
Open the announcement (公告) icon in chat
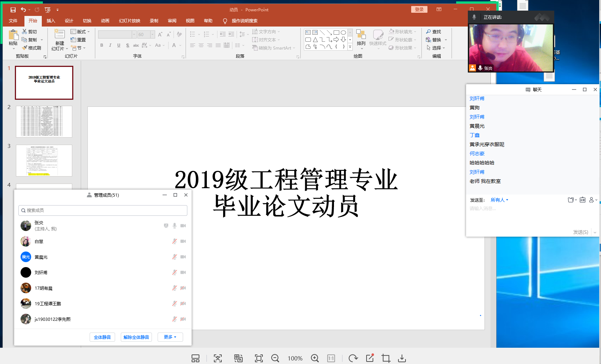pos(583,200)
